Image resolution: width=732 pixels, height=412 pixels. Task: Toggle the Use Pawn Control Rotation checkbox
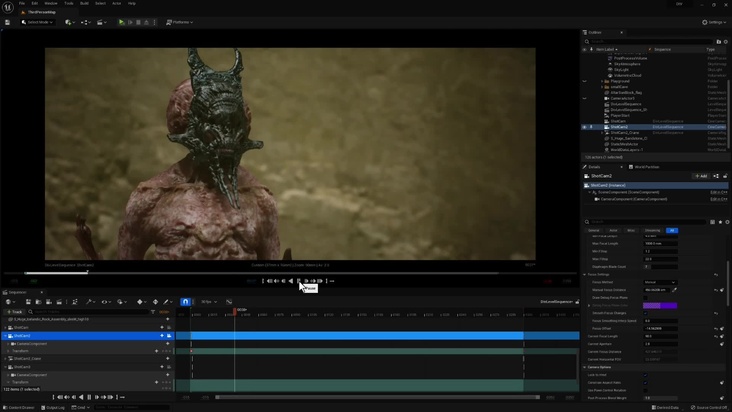coord(646,391)
